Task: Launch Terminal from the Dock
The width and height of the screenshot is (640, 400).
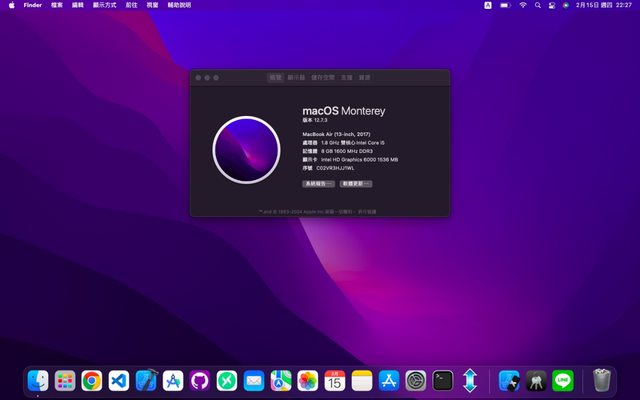Action: [443, 380]
